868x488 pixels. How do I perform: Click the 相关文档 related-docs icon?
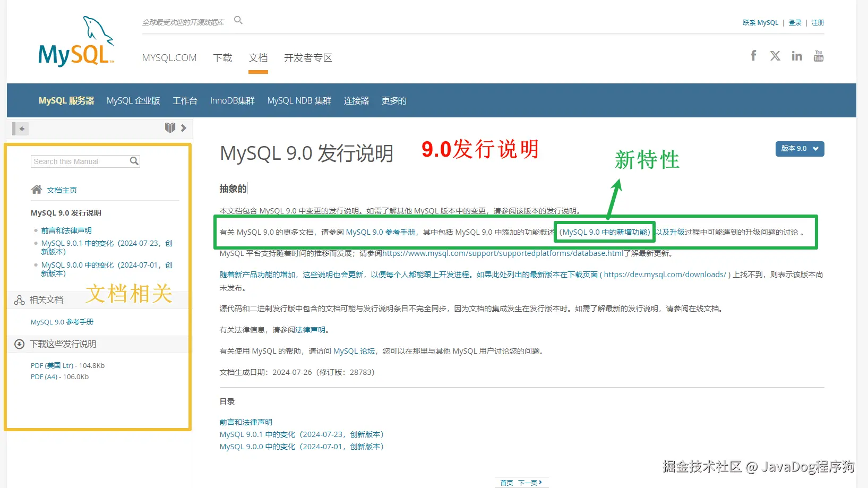point(20,300)
